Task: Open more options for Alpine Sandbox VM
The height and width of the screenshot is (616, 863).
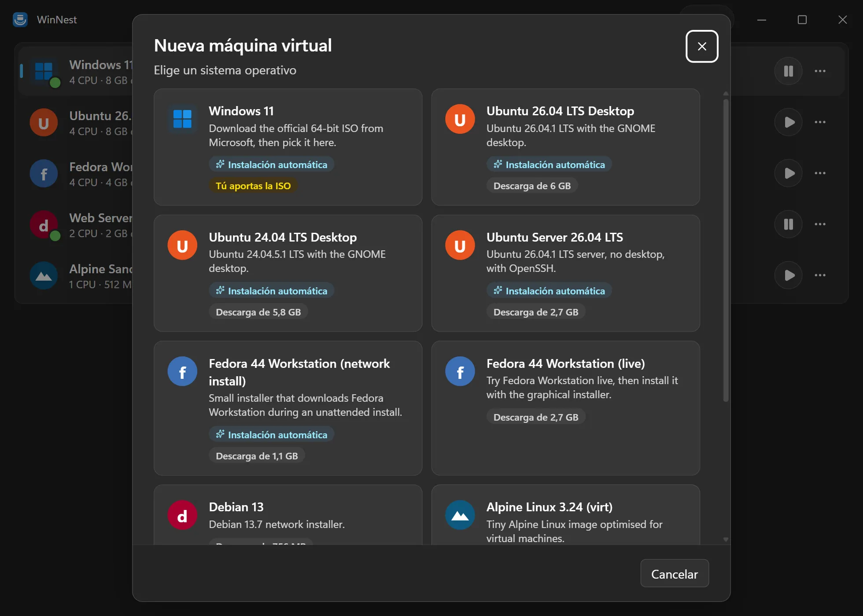Action: pos(820,275)
